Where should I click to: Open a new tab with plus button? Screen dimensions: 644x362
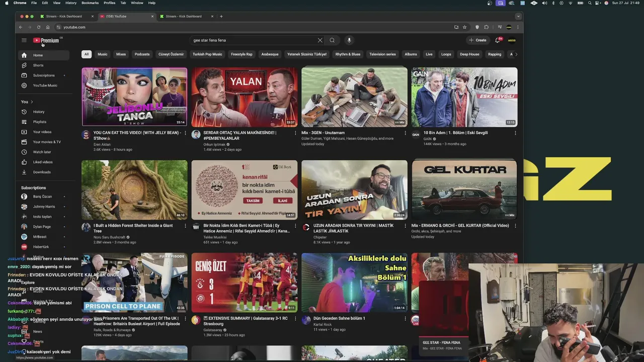pyautogui.click(x=221, y=16)
